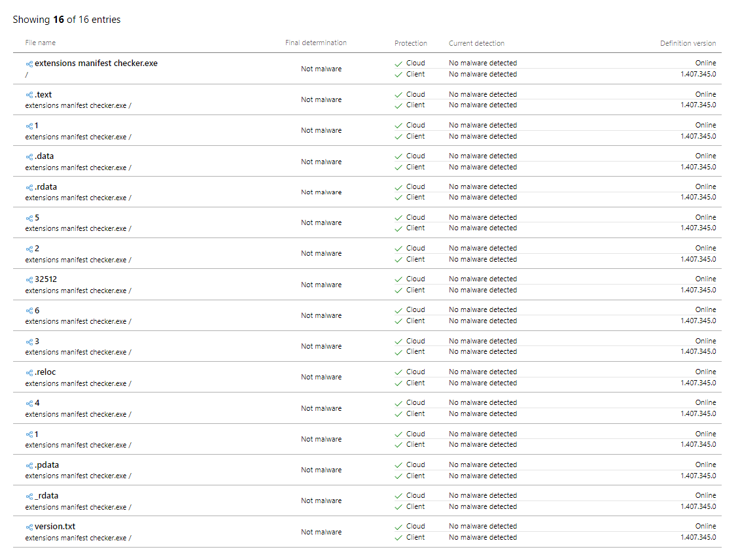The width and height of the screenshot is (740, 560).
Task: Click the node icon next to .data
Action: [x=29, y=156]
